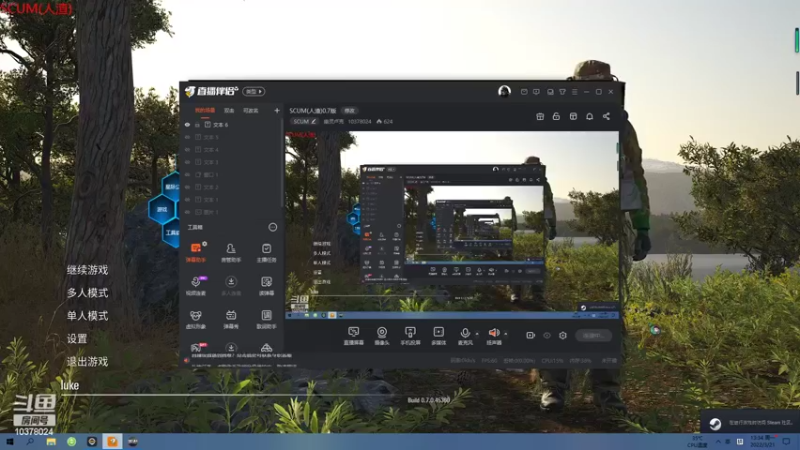Click the microphone icon in bottom bar
The width and height of the screenshot is (800, 450).
[465, 333]
